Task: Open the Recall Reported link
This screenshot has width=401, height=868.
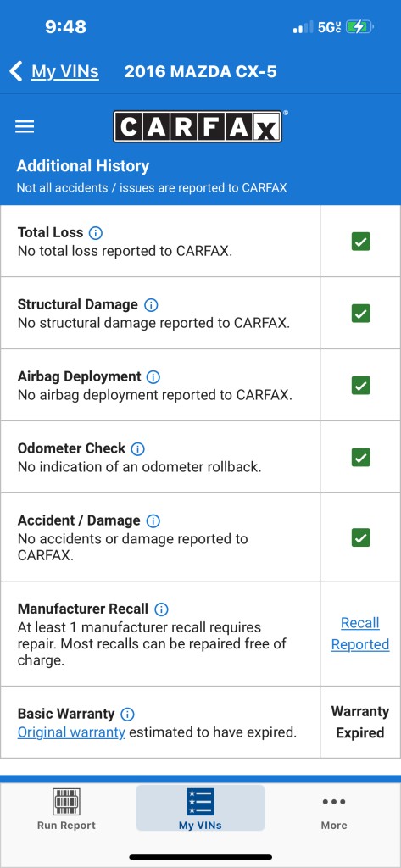Action: tap(360, 634)
